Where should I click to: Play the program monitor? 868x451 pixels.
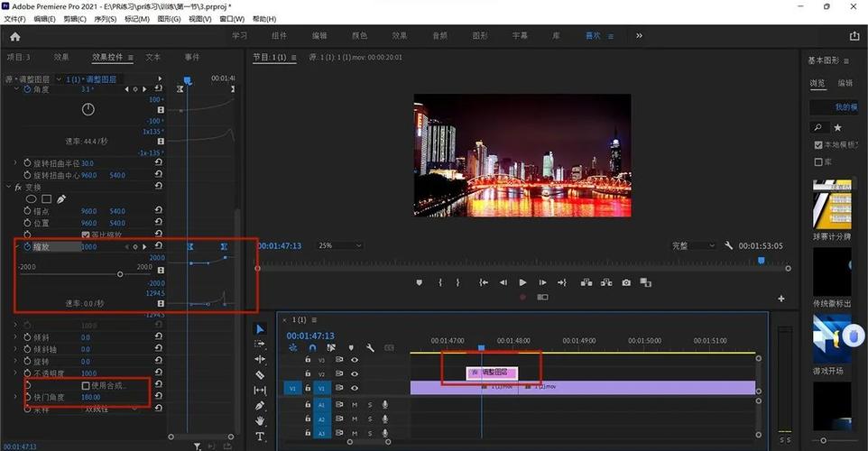click(x=522, y=282)
